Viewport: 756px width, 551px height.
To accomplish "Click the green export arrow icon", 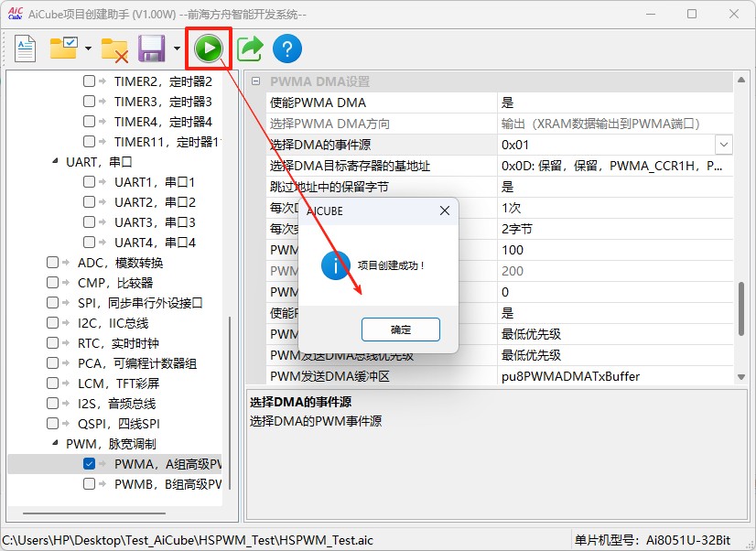I will click(250, 49).
